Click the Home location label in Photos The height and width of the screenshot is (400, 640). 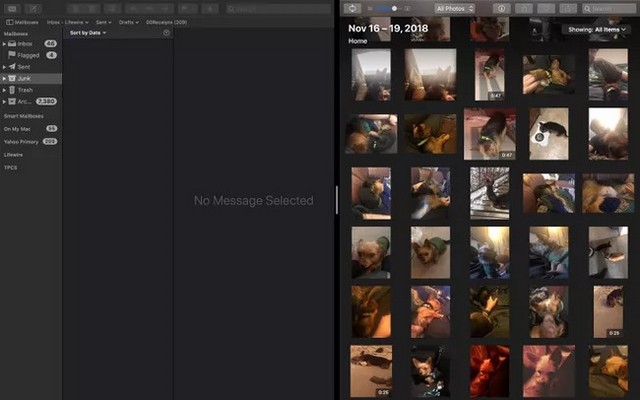(358, 41)
